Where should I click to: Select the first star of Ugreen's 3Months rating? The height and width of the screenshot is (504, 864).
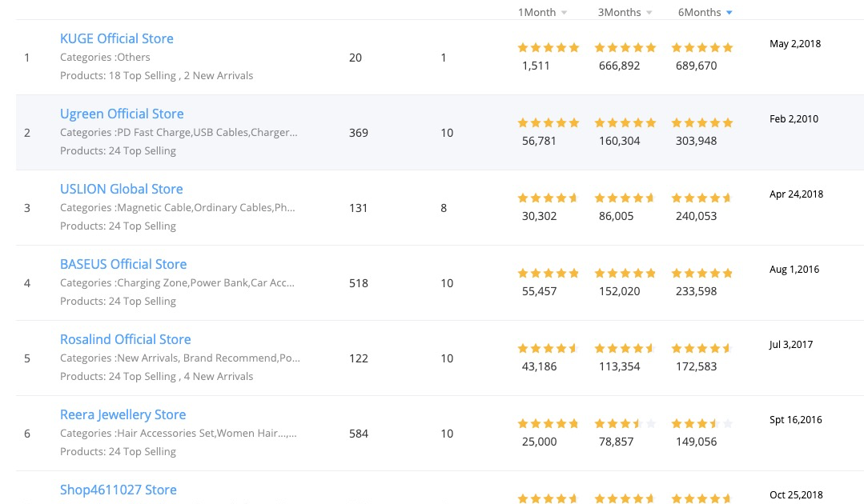tap(600, 122)
